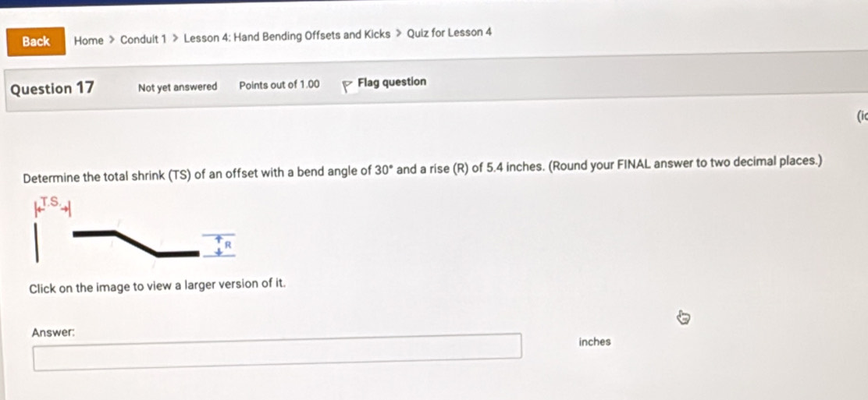Click the view larger version instruction text

157,287
